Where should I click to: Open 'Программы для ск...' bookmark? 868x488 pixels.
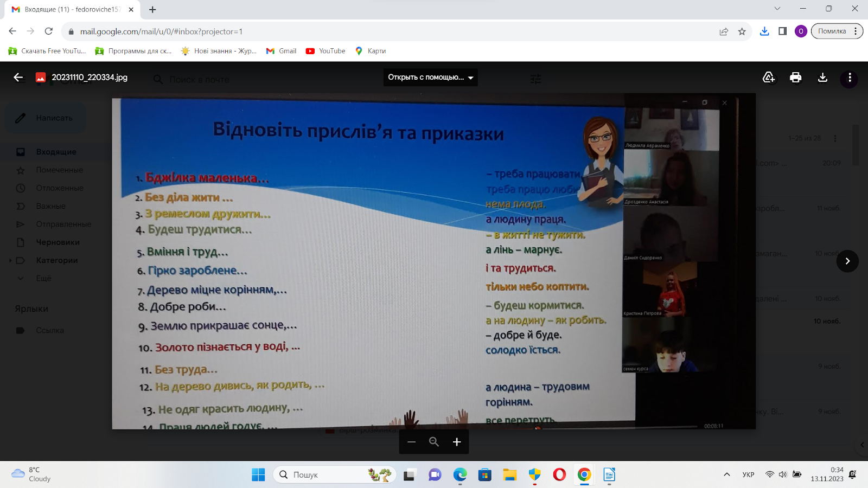[133, 51]
